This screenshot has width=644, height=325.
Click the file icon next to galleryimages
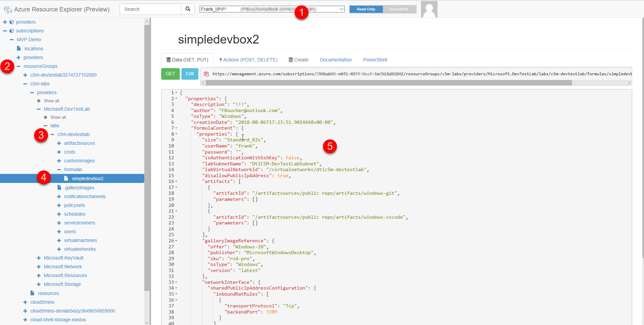pyautogui.click(x=59, y=188)
